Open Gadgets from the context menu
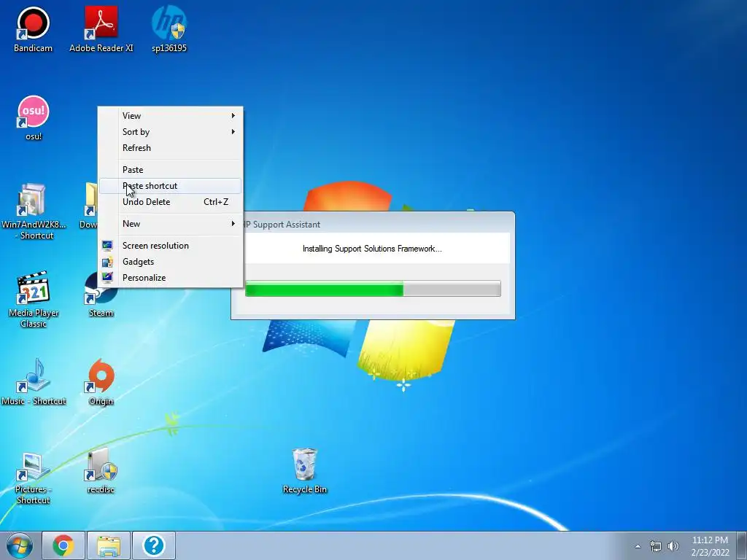Viewport: 747px width, 560px height. [x=171, y=262]
